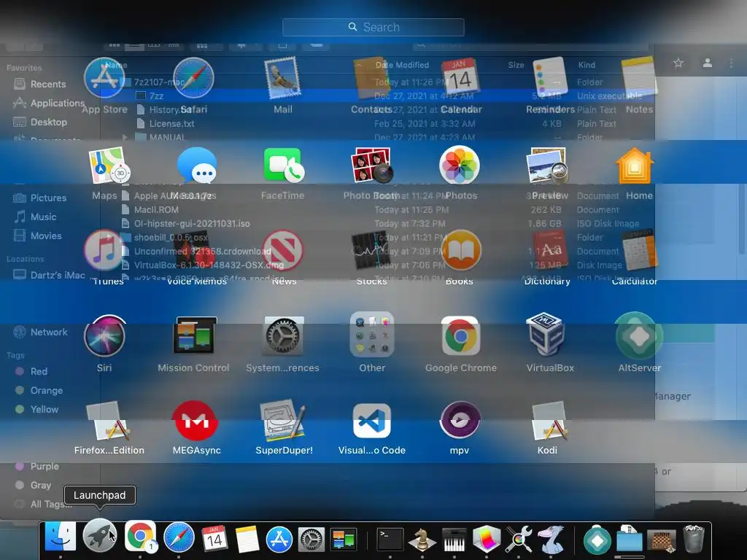Open SuperDuper!
747x560 pixels.
[x=284, y=420]
